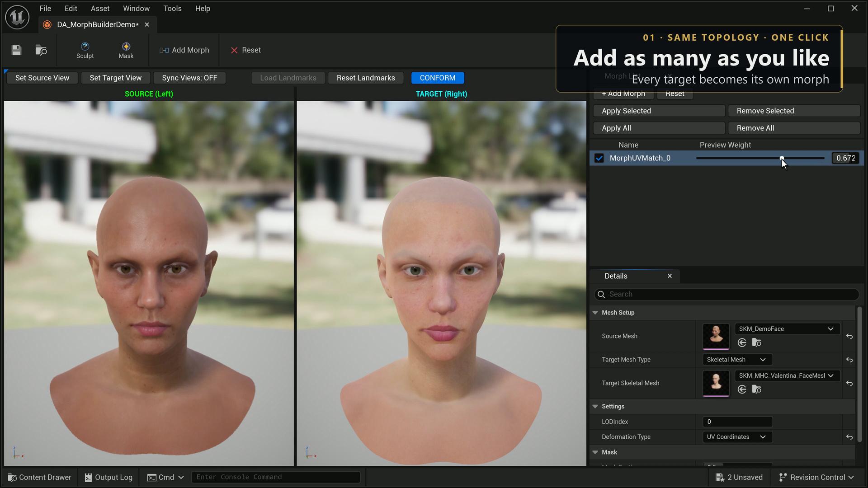Use selected asset arrow for Source Mesh
Viewport: 868px width, 488px height.
(x=742, y=343)
